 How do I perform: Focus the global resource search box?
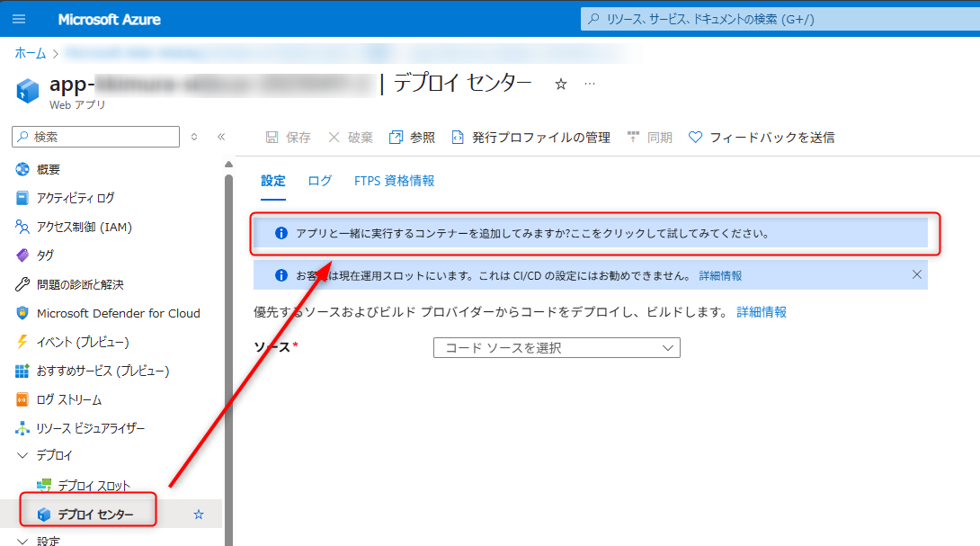tap(780, 19)
